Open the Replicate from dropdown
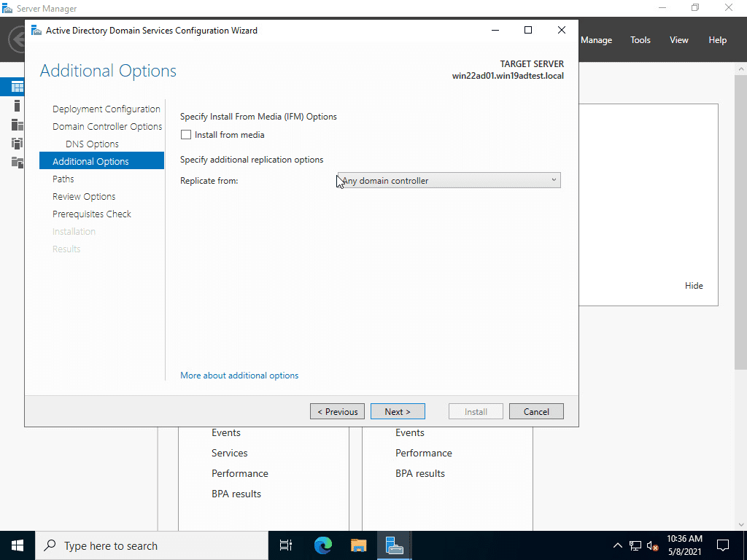 (x=554, y=179)
